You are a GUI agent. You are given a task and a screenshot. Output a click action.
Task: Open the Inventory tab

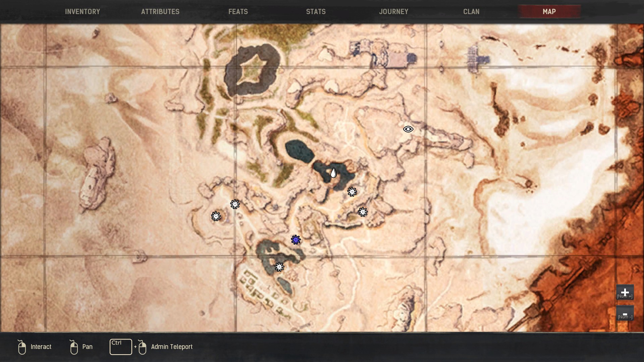83,12
